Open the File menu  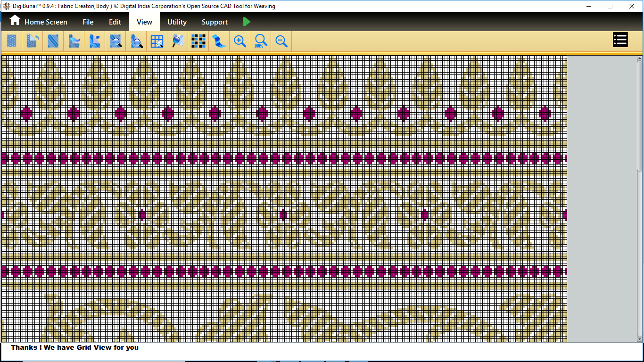88,22
